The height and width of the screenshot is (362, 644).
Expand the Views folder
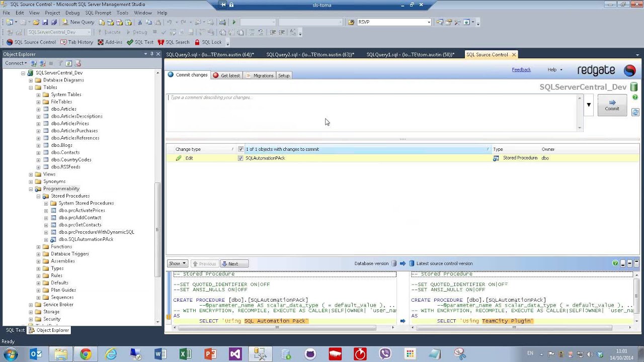pos(31,174)
